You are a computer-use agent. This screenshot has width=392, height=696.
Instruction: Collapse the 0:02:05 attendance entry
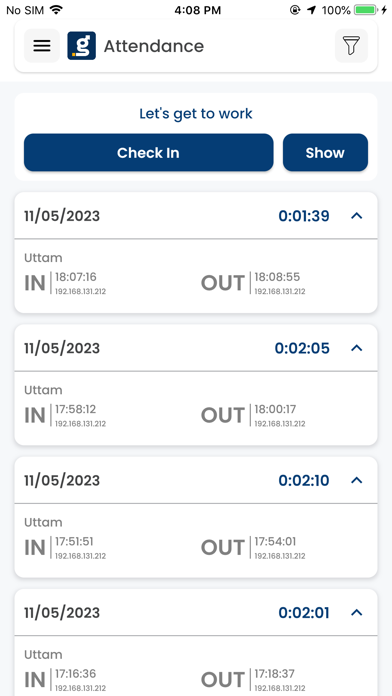pyautogui.click(x=357, y=348)
